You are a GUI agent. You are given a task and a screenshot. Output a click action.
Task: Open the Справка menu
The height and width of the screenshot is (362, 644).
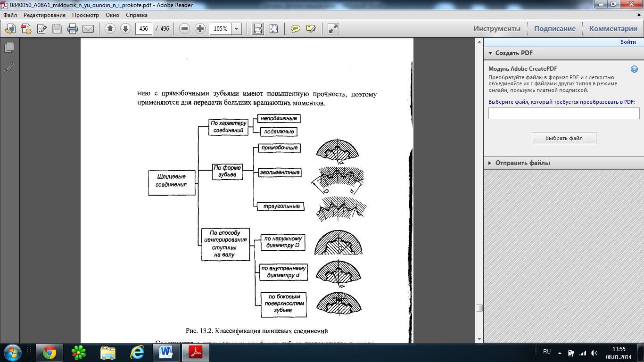(137, 15)
